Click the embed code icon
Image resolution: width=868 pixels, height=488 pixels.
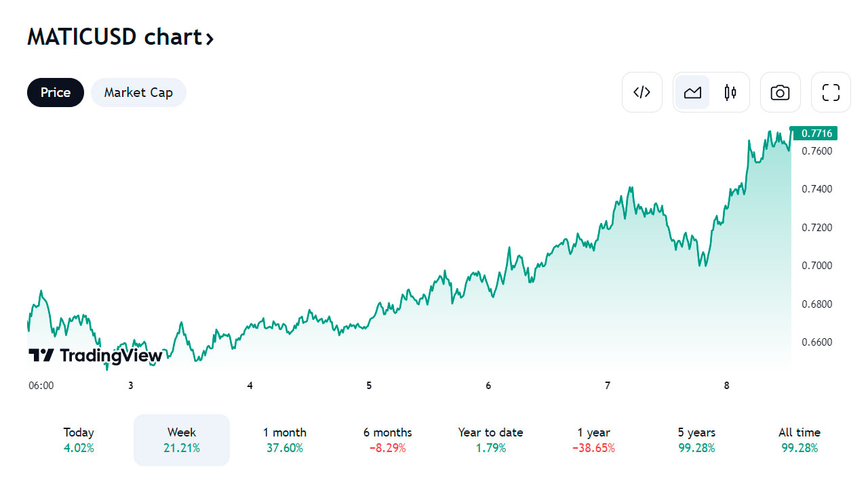click(x=642, y=92)
